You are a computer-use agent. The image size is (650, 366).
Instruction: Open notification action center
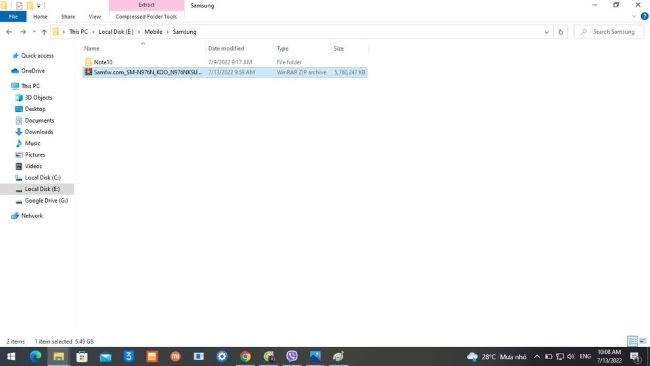click(x=635, y=356)
